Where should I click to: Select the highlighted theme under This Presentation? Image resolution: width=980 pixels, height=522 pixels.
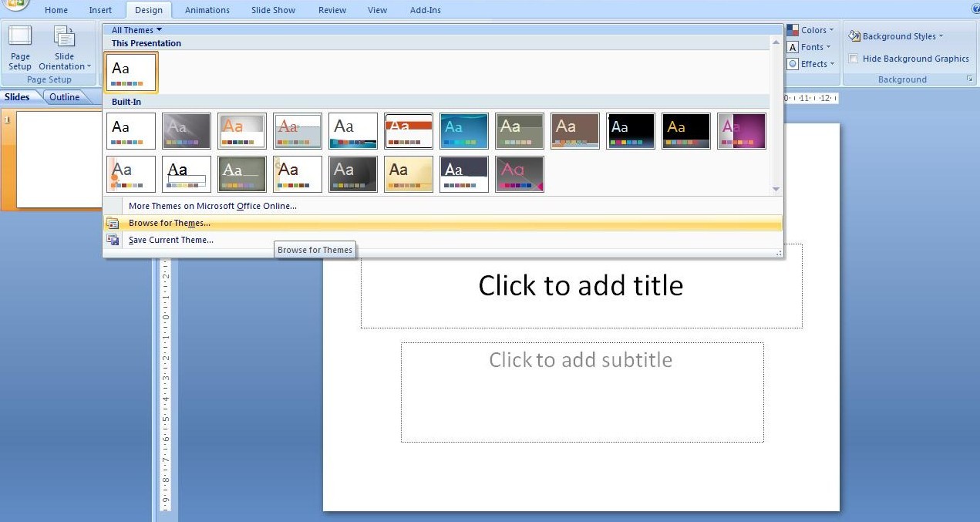tap(131, 72)
